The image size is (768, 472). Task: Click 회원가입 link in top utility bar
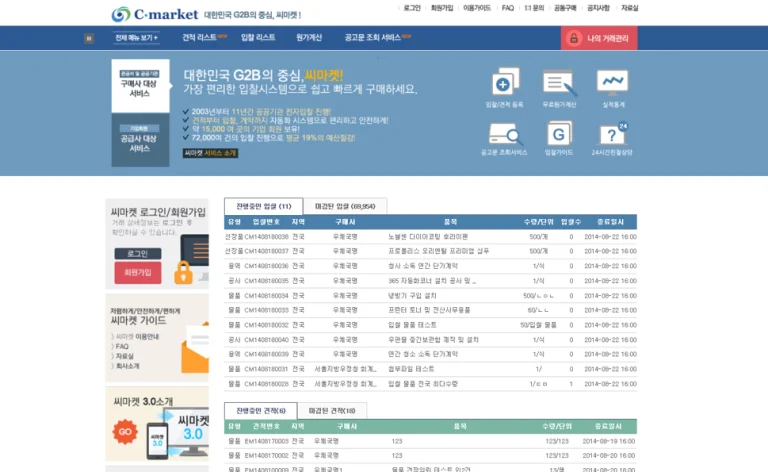[442, 8]
